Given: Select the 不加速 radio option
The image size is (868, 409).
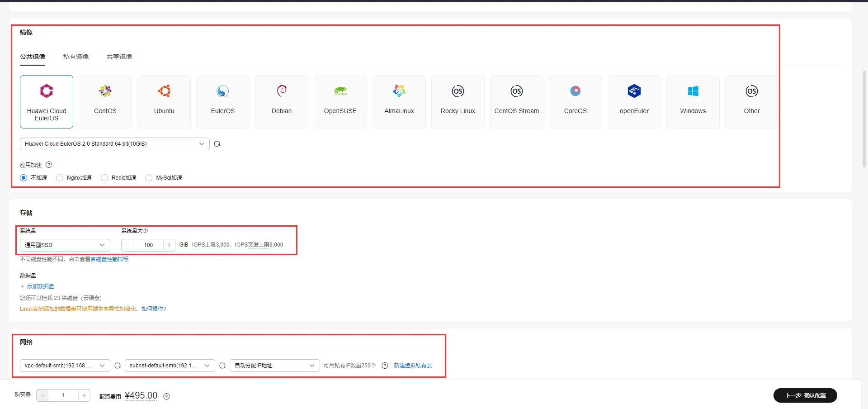Looking at the screenshot, I should (24, 178).
